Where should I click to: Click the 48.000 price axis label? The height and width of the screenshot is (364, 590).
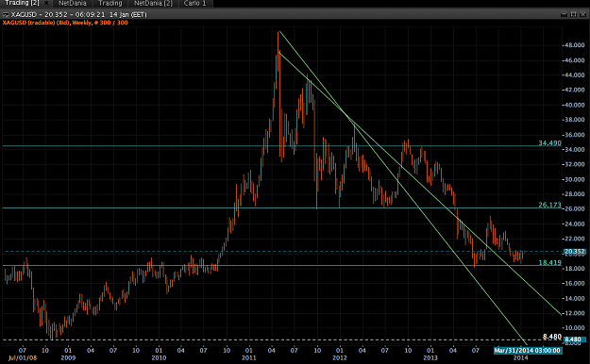(575, 45)
